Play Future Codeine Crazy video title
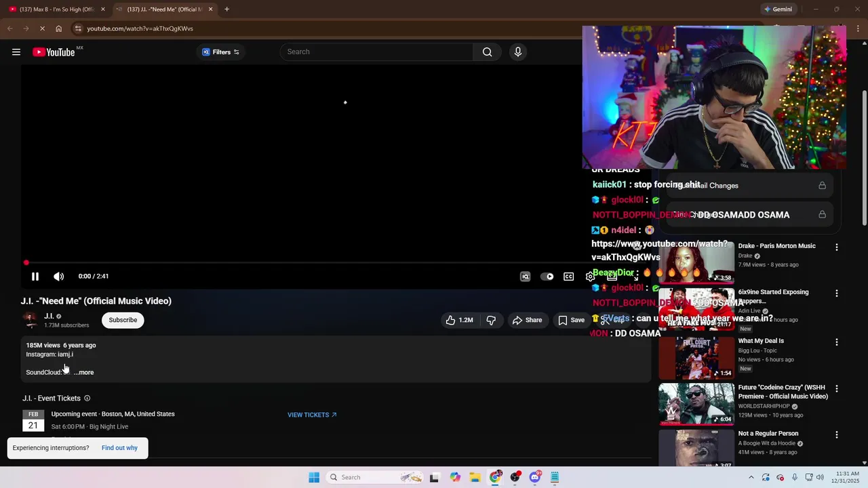 coord(783,392)
